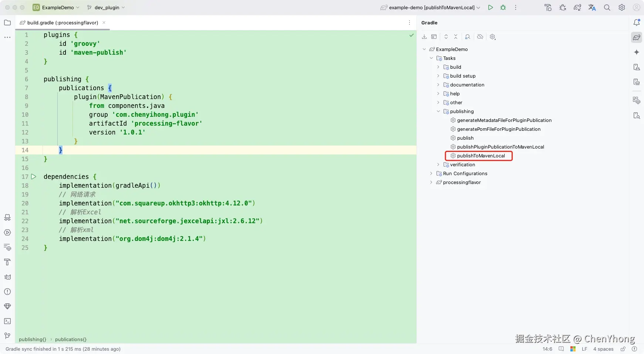Start debugging with the green bug icon
The width and height of the screenshot is (644, 354).
pos(503,7)
